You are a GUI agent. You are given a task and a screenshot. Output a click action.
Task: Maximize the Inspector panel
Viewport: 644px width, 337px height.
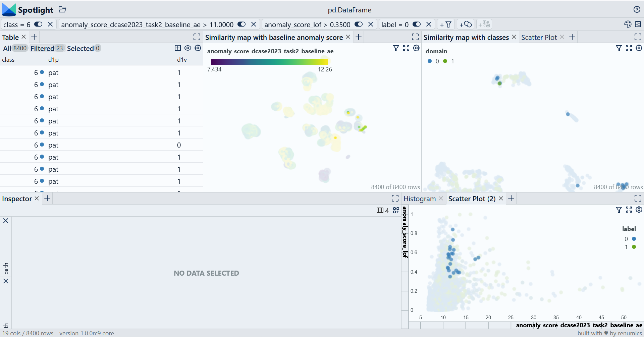pyautogui.click(x=395, y=198)
